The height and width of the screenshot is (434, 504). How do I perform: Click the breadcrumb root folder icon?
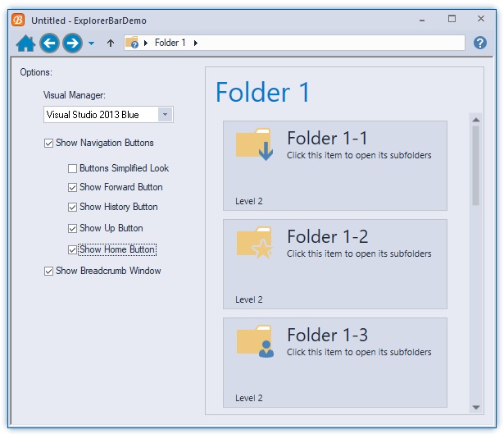(x=132, y=43)
